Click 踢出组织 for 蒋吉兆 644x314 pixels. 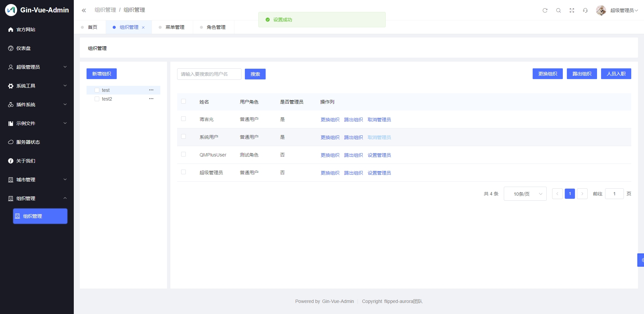354,120
